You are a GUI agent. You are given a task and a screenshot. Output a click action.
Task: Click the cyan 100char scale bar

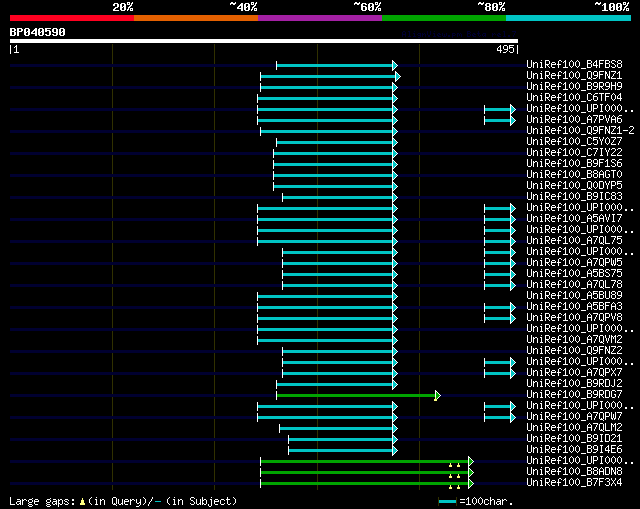pos(447,502)
